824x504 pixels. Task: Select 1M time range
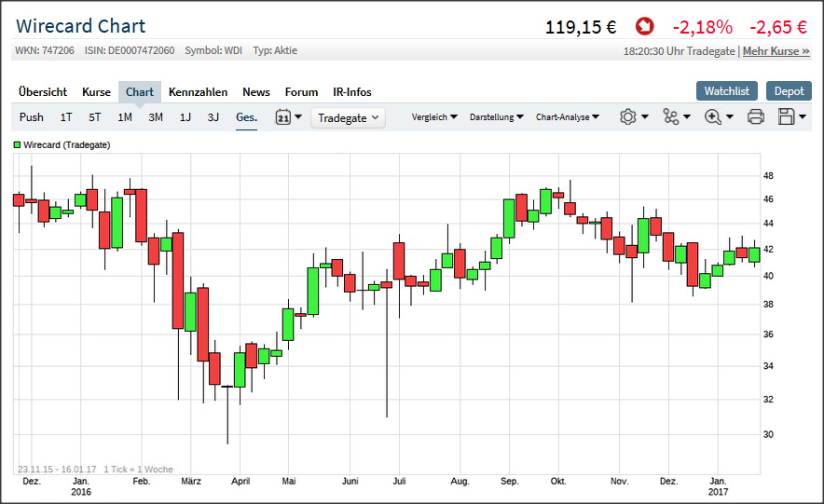point(125,117)
